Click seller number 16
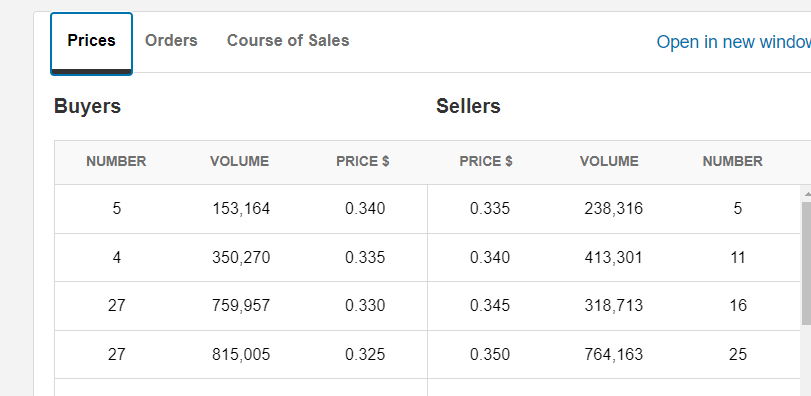The height and width of the screenshot is (396, 811). coord(738,306)
